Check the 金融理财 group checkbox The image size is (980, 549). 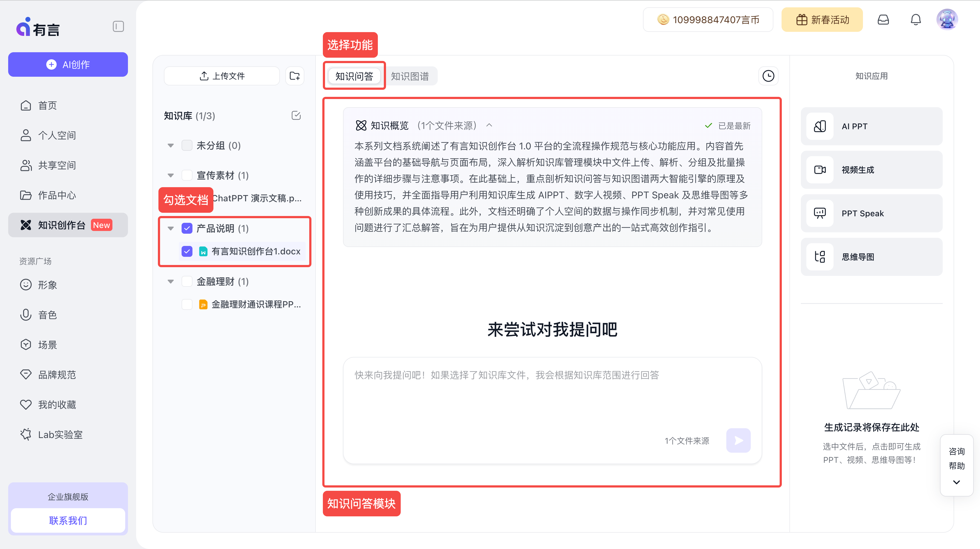[x=187, y=281]
